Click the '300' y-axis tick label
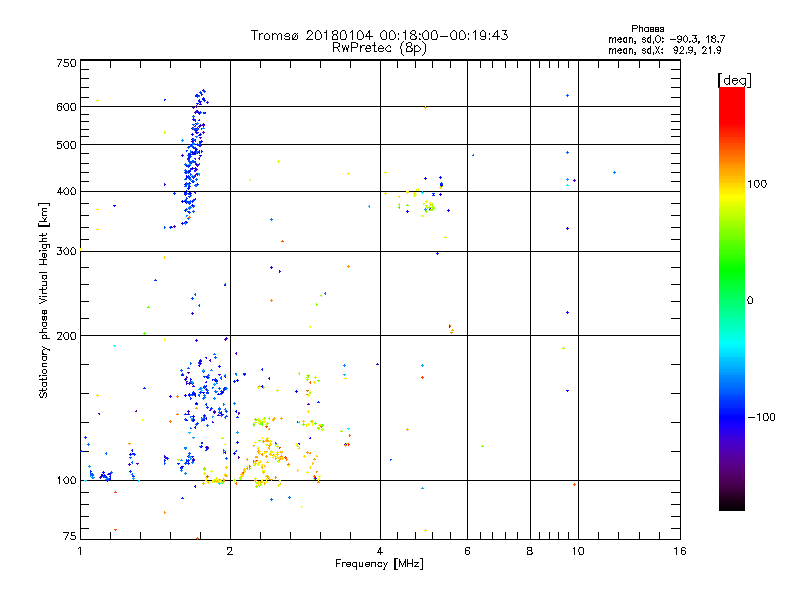The image size is (800, 600). tap(66, 251)
